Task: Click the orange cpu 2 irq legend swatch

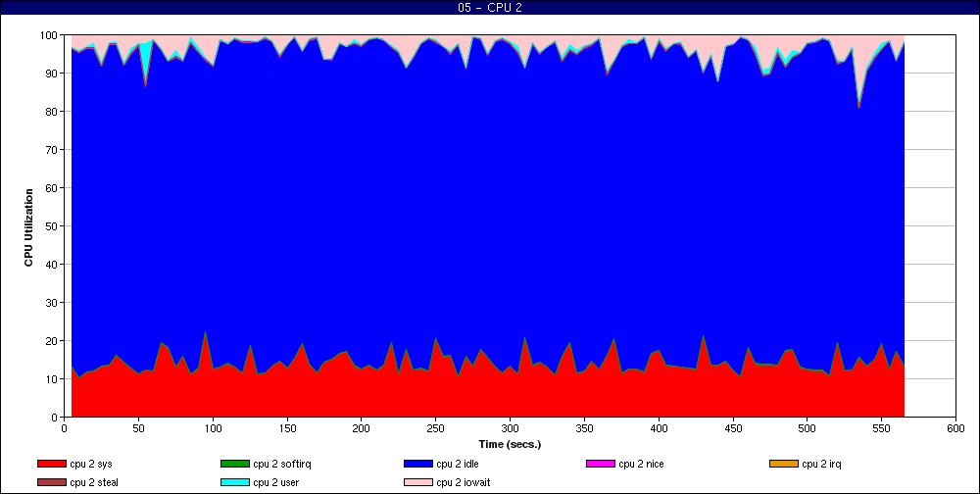Action: click(x=784, y=464)
